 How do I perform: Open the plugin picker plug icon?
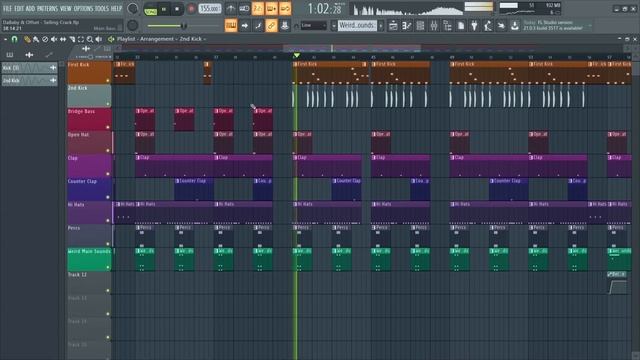click(x=474, y=26)
